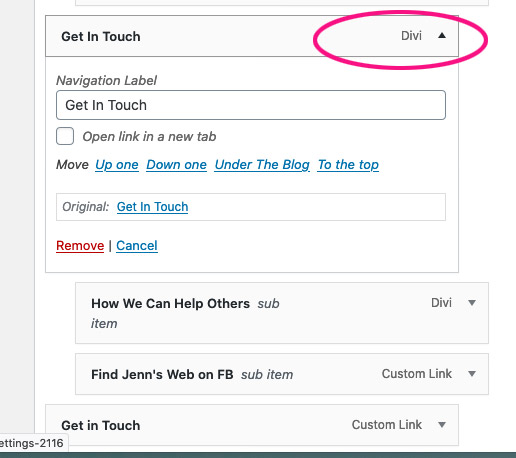Collapse the Get In Touch menu item arrow
Viewport: 516px width, 458px height.
tap(442, 36)
